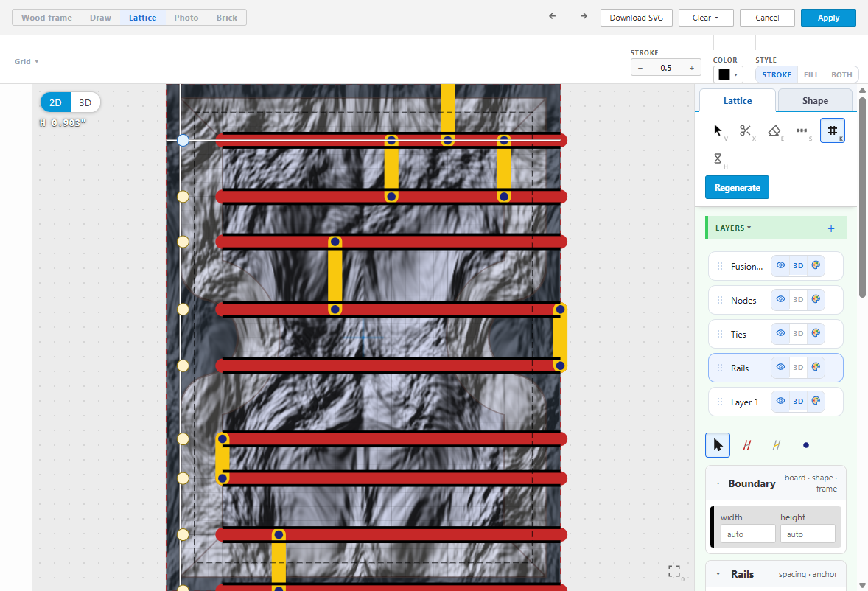This screenshot has height=591, width=868.
Task: Select the hourglass tool with shortcut H
Action: (x=718, y=159)
